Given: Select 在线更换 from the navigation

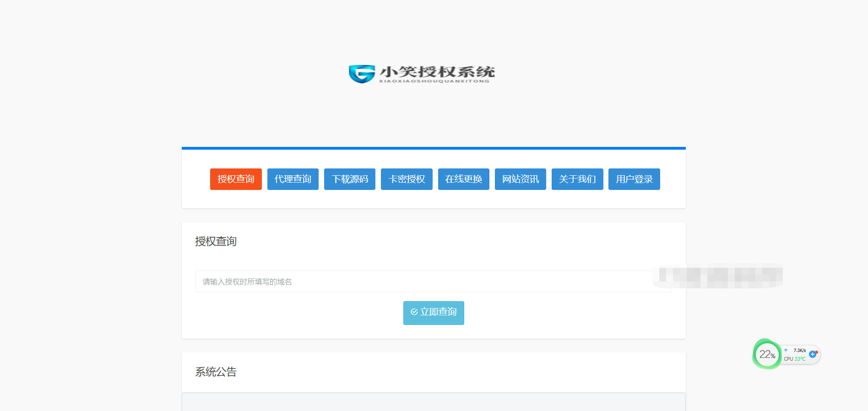Looking at the screenshot, I should [x=463, y=179].
